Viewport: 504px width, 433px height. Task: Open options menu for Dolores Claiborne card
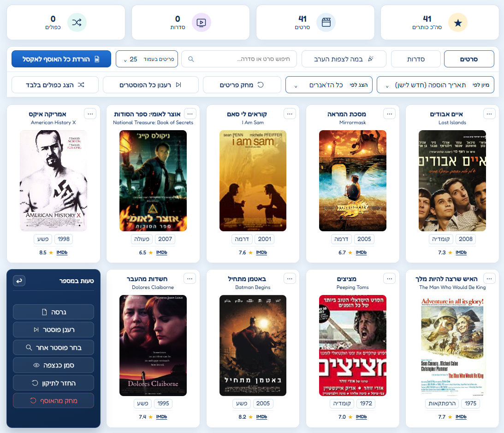(190, 278)
